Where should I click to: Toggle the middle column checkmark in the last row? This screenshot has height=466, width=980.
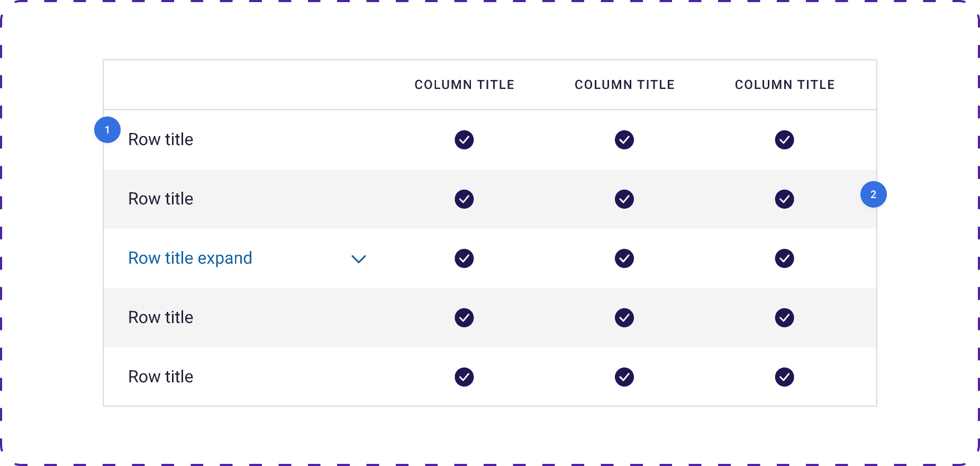tap(624, 377)
